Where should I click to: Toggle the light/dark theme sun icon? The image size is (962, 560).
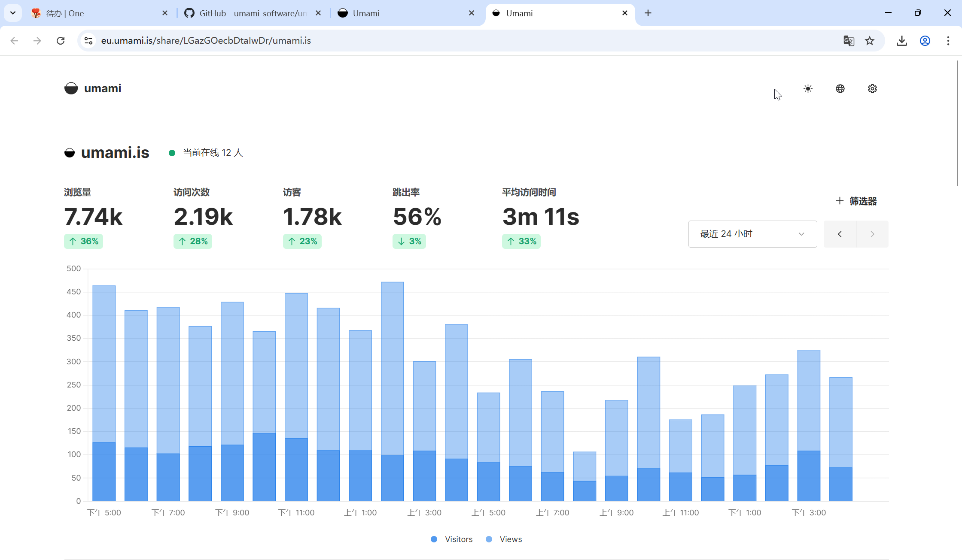point(808,88)
